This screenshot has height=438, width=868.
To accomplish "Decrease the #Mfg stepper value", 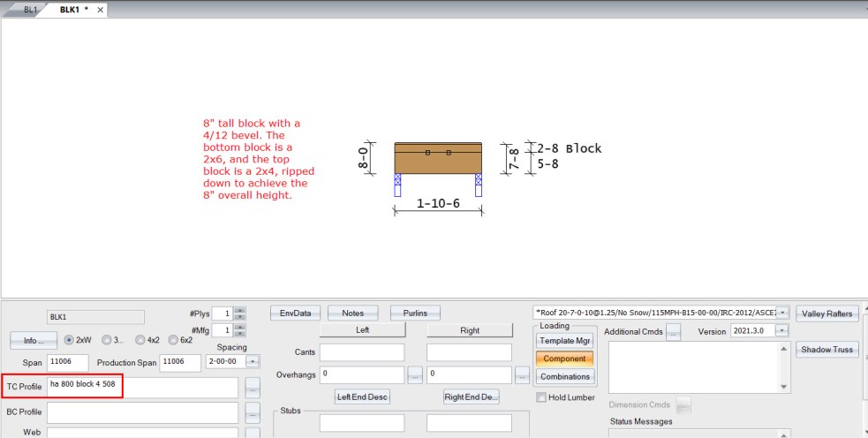I will pos(240,334).
